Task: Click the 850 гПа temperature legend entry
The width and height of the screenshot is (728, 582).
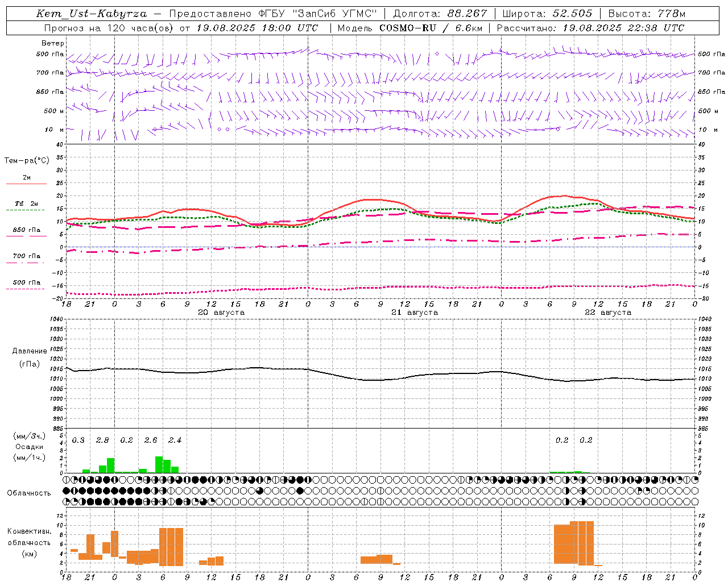Action: click(x=26, y=230)
